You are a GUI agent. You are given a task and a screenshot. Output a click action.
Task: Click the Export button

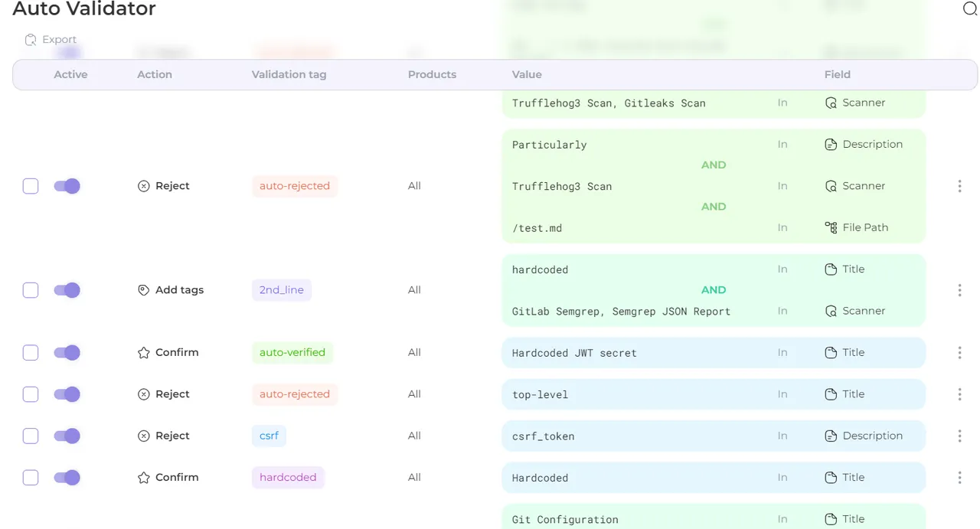click(51, 40)
